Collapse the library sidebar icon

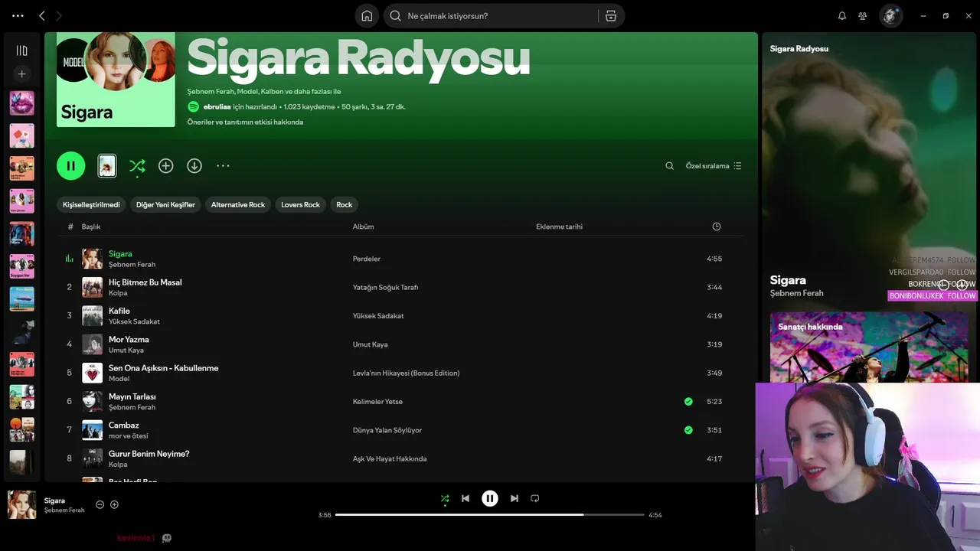(21, 51)
